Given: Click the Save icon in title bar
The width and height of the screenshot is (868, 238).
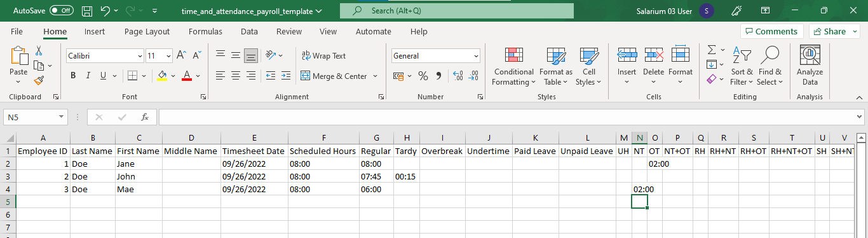Looking at the screenshot, I should click(x=87, y=11).
